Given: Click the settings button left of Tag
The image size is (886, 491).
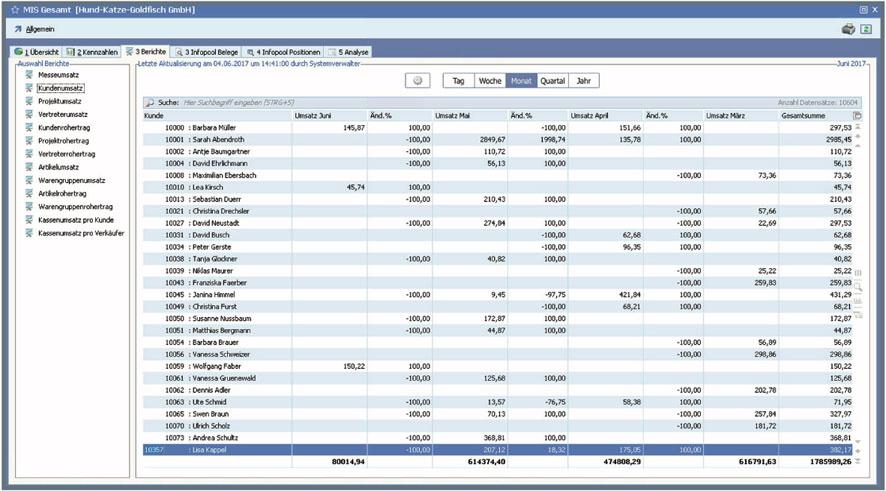Looking at the screenshot, I should (x=418, y=81).
